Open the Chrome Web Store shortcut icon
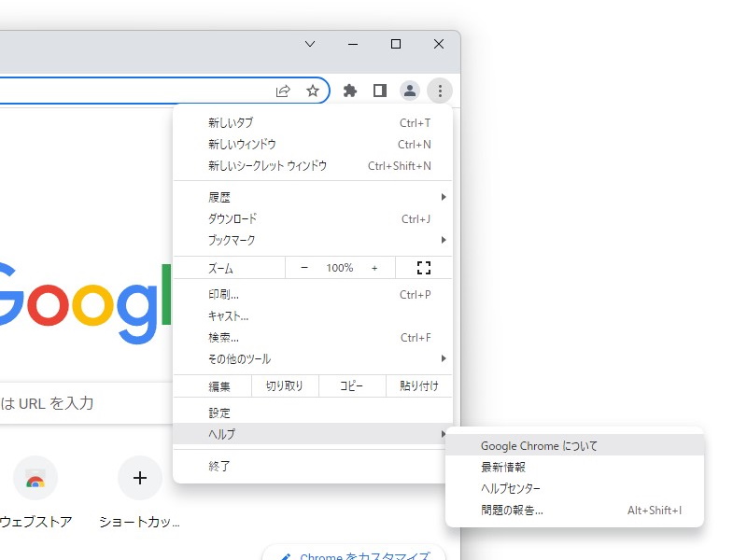747x560 pixels. click(x=35, y=478)
